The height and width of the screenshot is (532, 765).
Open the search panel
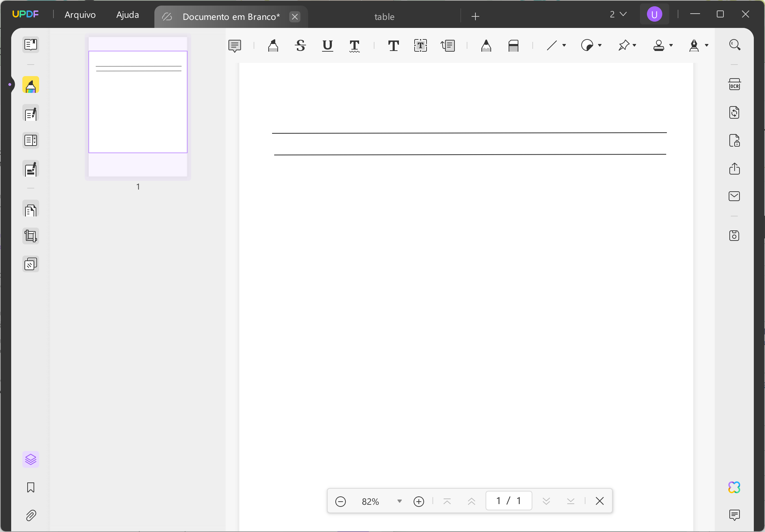pos(735,45)
